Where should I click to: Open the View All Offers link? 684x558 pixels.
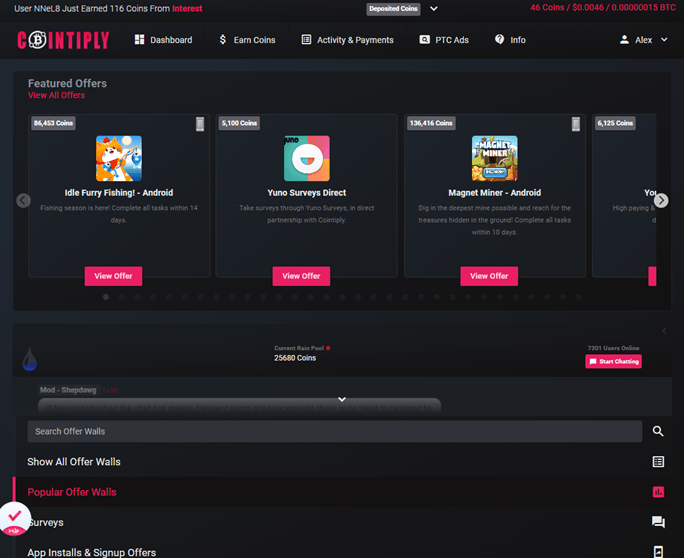56,95
